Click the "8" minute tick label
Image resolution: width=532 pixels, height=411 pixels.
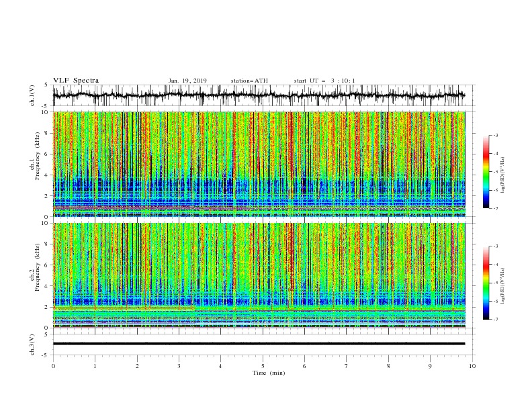click(388, 366)
